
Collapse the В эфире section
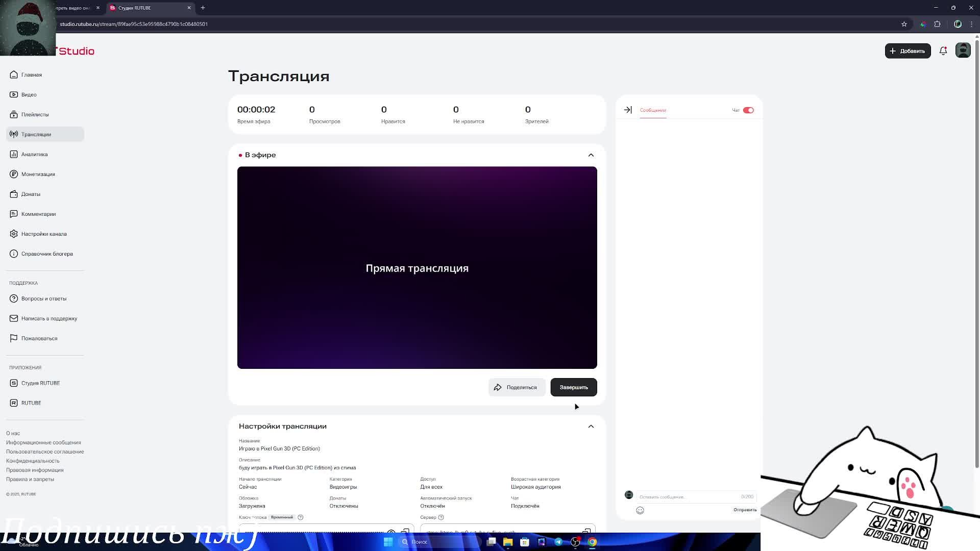(x=591, y=155)
